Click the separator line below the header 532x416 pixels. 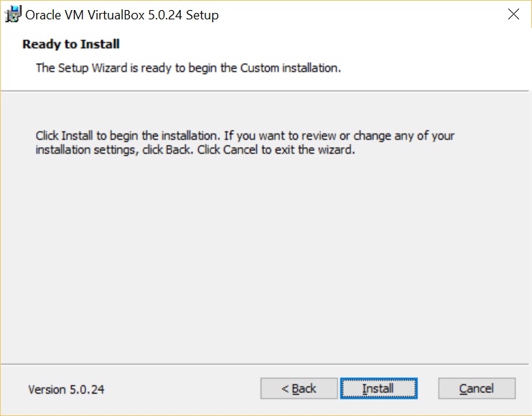point(266,91)
